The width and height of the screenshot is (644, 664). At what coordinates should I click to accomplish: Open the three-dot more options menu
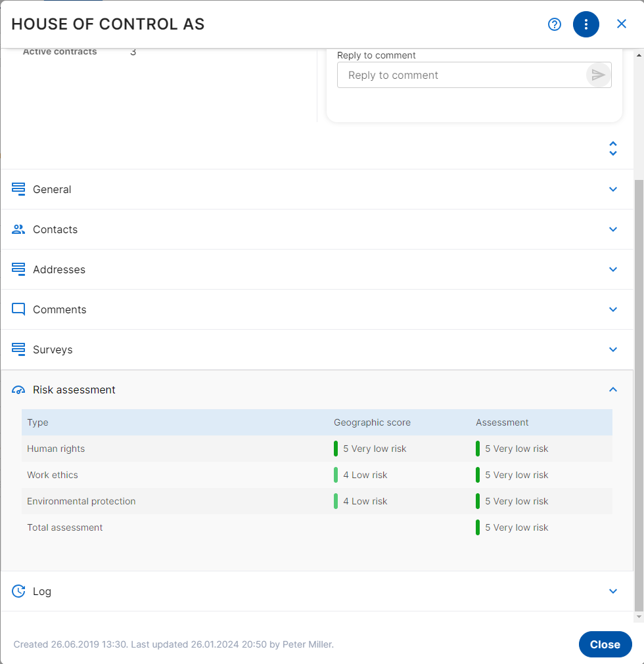tap(586, 24)
